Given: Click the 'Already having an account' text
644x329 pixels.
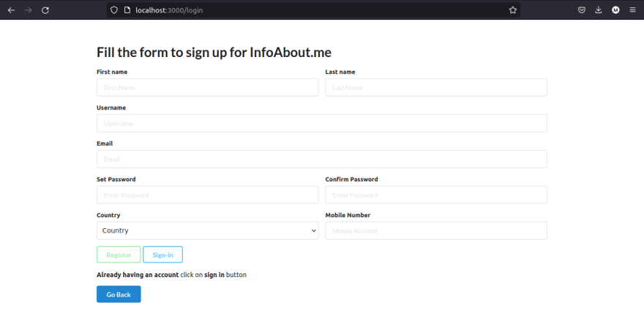Looking at the screenshot, I should [x=138, y=275].
